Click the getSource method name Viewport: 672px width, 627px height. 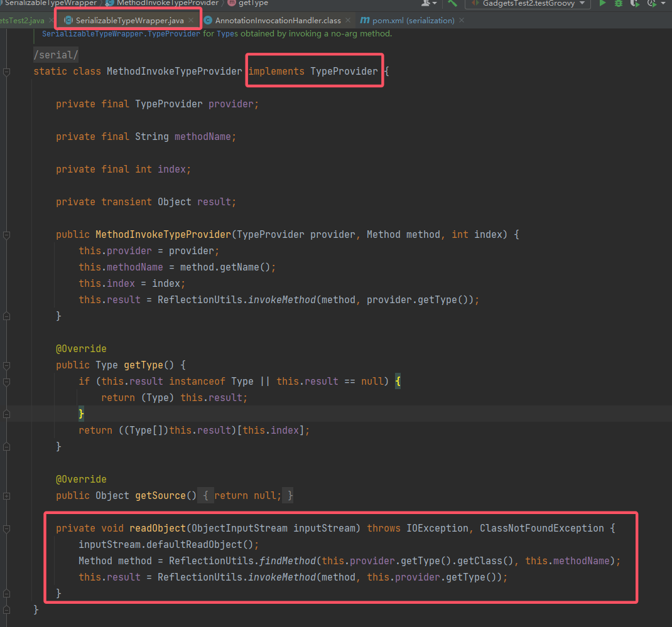(x=160, y=496)
